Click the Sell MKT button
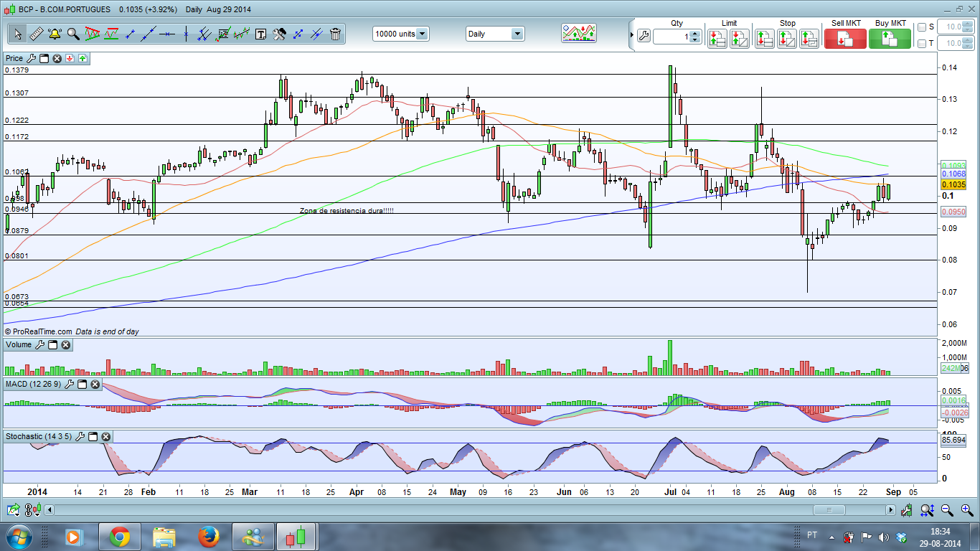980x551 pixels. pyautogui.click(x=845, y=39)
